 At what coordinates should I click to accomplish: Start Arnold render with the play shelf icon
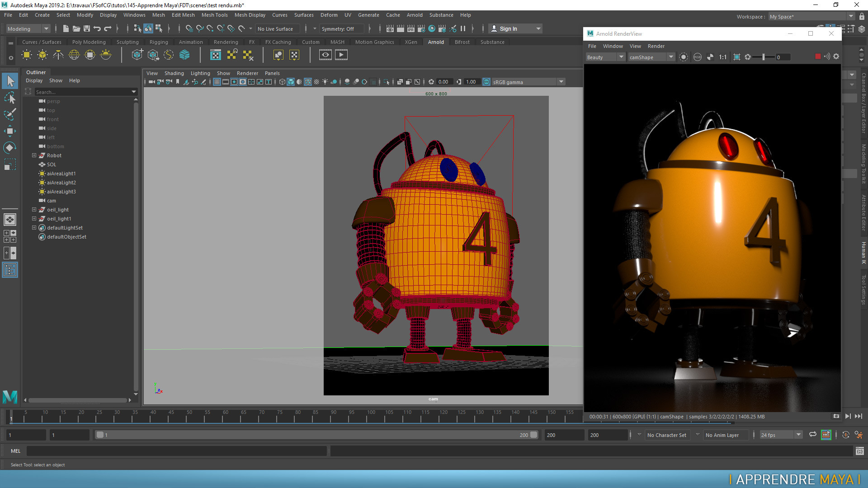click(341, 55)
